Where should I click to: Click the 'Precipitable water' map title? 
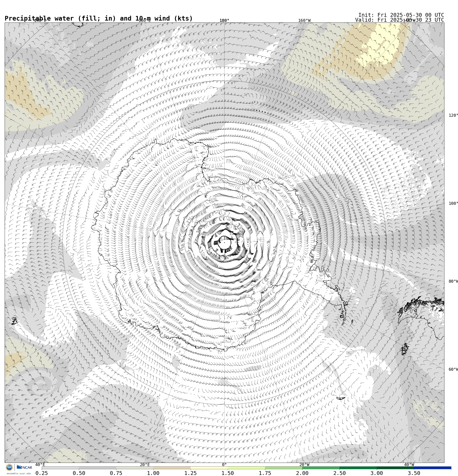coord(99,18)
